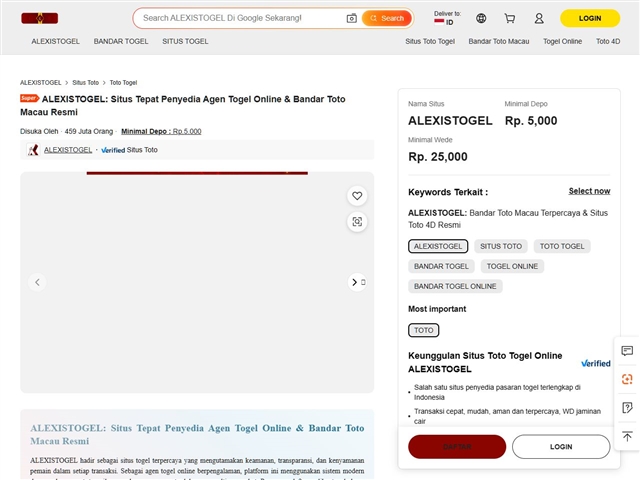Go to ALEXISTOGEL breadcrumb
Image resolution: width=640 pixels, height=480 pixels.
click(x=41, y=82)
